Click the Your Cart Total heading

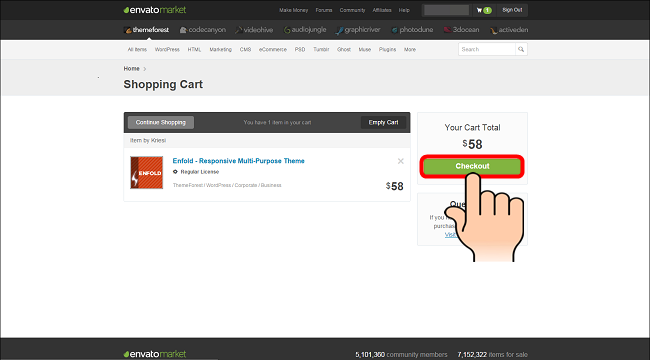(472, 128)
